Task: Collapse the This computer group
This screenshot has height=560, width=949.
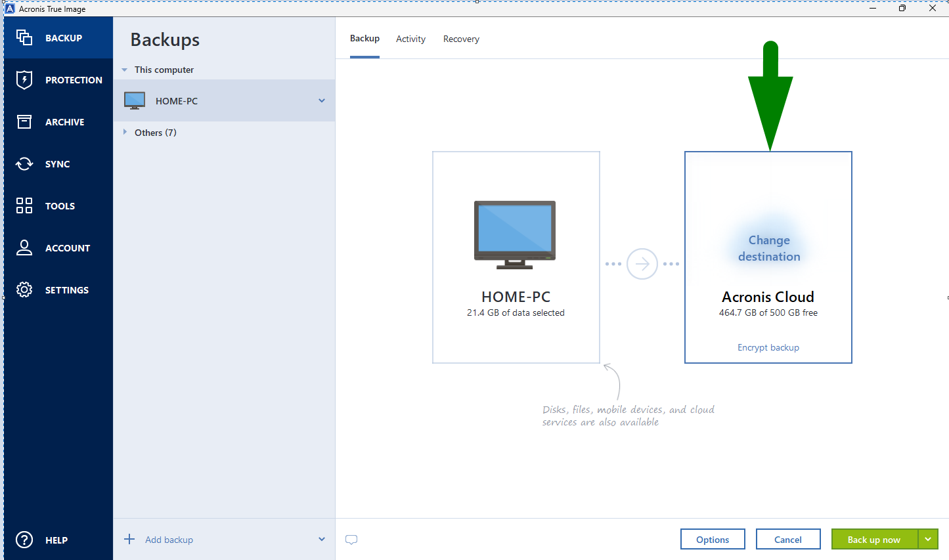Action: coord(125,70)
